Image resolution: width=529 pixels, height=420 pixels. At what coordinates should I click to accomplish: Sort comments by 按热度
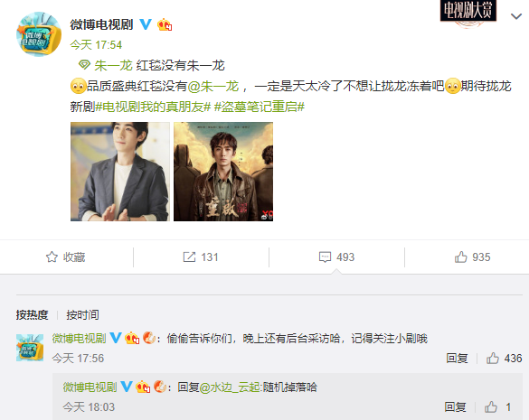tap(32, 314)
